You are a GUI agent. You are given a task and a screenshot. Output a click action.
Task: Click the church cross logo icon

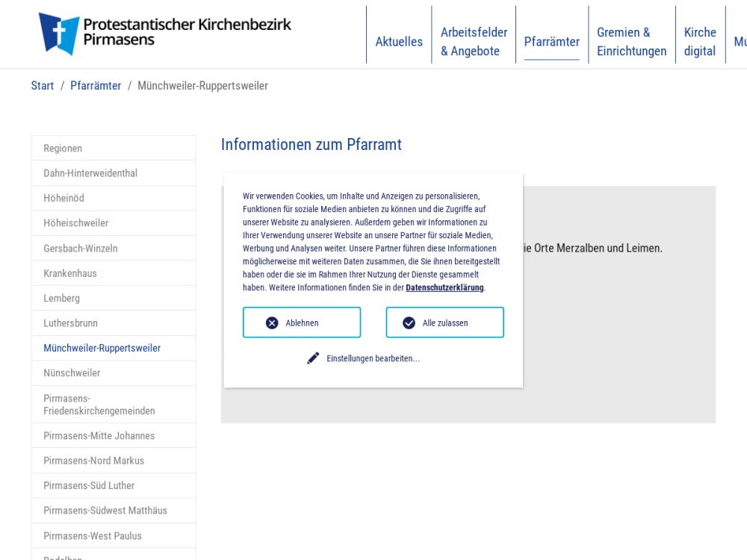[x=59, y=34]
